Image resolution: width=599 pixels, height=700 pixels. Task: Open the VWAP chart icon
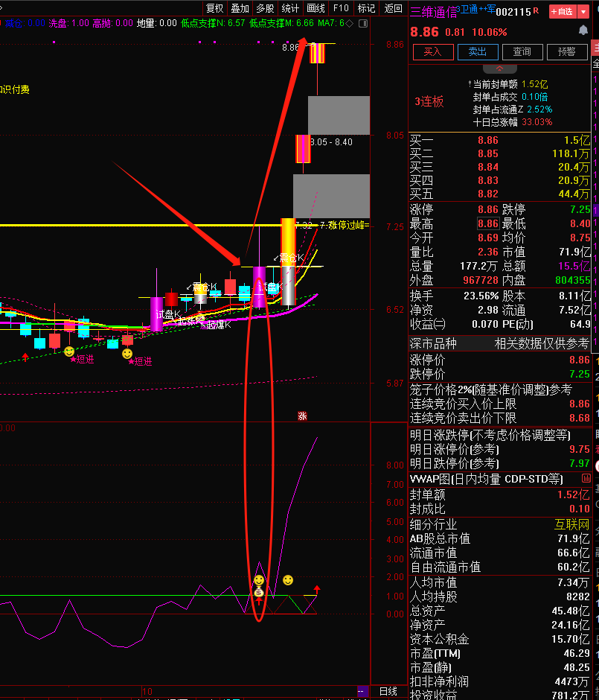pyautogui.click(x=586, y=479)
